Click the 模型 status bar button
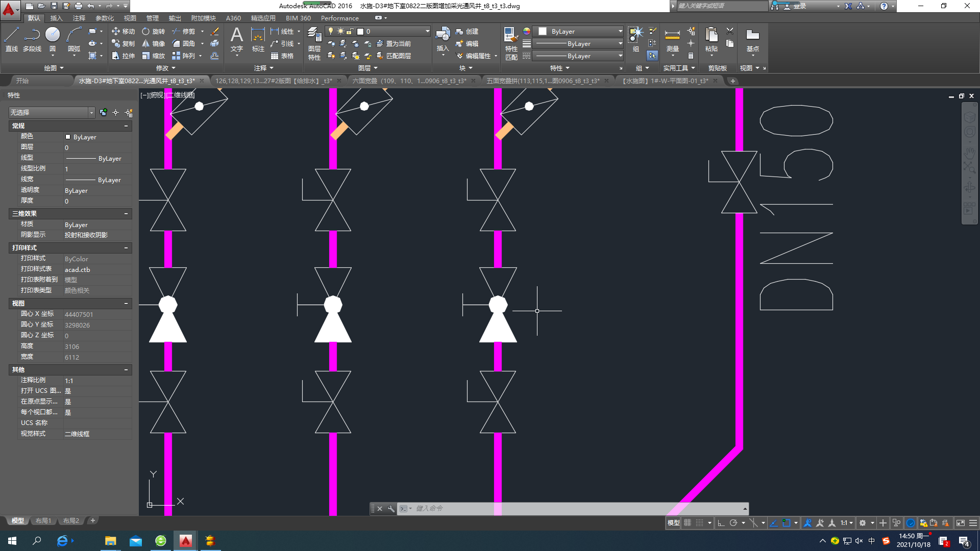This screenshot has width=980, height=551. (x=673, y=523)
